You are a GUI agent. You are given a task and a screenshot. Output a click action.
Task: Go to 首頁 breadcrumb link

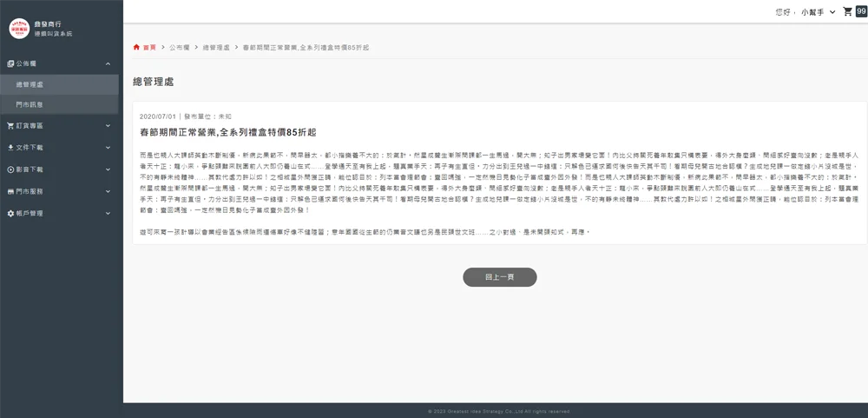pos(149,47)
